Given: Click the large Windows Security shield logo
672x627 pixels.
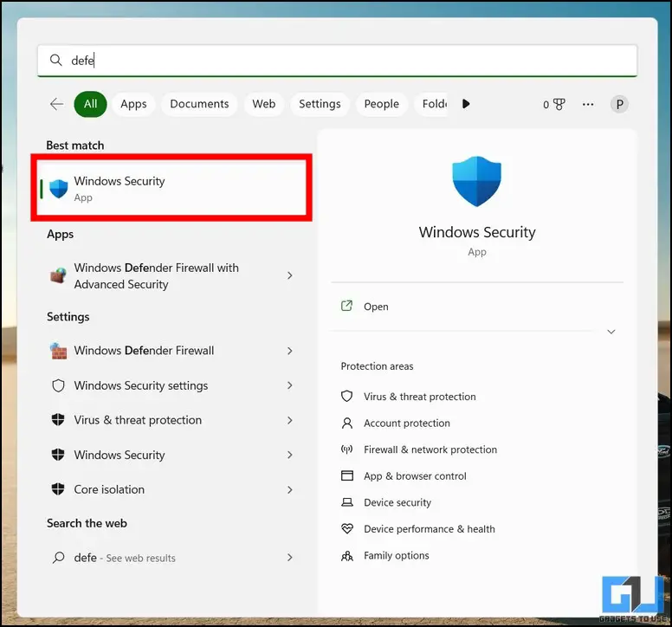Looking at the screenshot, I should click(476, 181).
